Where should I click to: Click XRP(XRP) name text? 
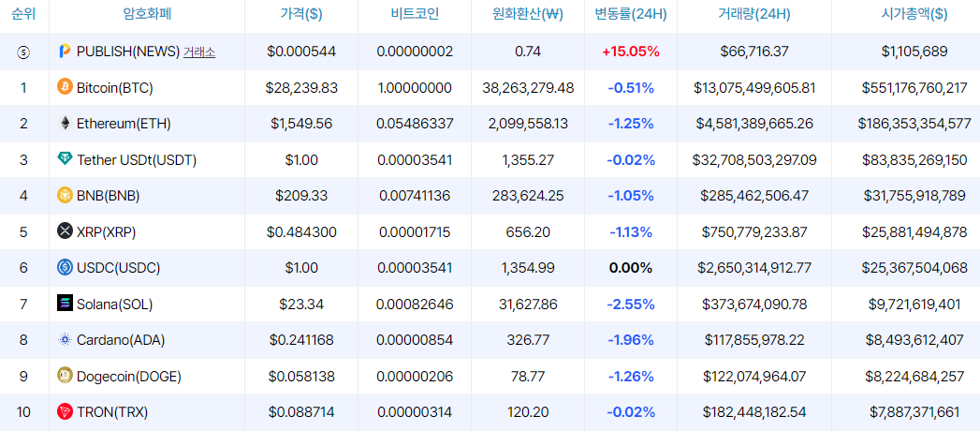107,232
